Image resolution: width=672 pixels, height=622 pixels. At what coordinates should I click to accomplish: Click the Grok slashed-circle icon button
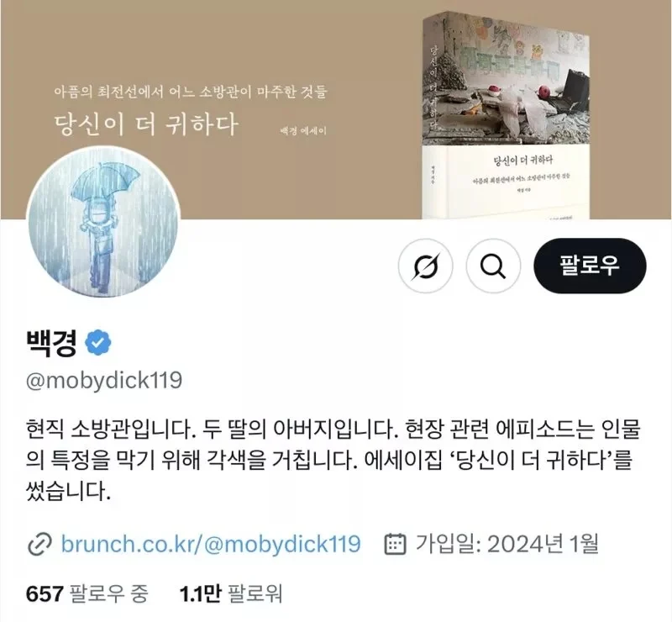click(x=425, y=266)
